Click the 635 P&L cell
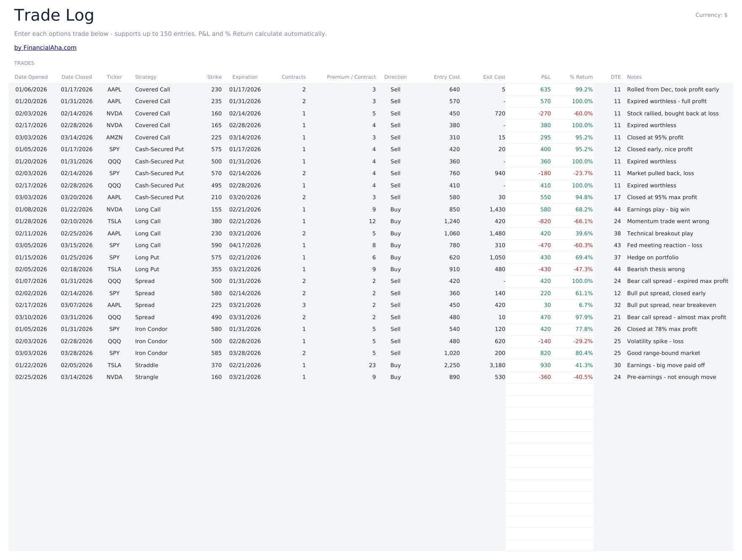Screen dimensions: 742x560 click(545, 90)
